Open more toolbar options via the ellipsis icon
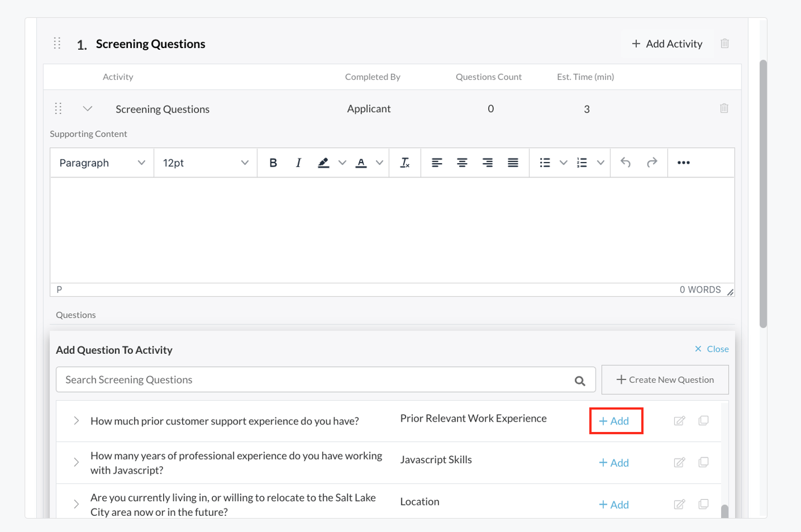The height and width of the screenshot is (532, 801). 684,162
